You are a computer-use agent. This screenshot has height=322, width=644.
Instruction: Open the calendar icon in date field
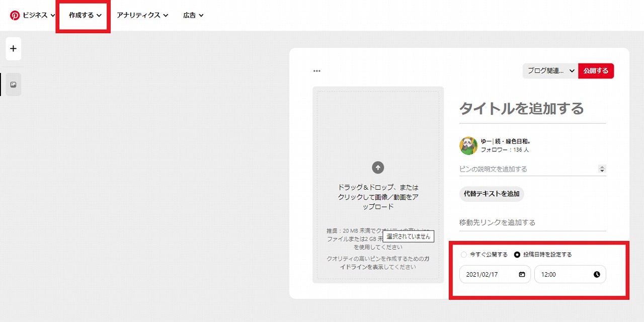coord(522,274)
